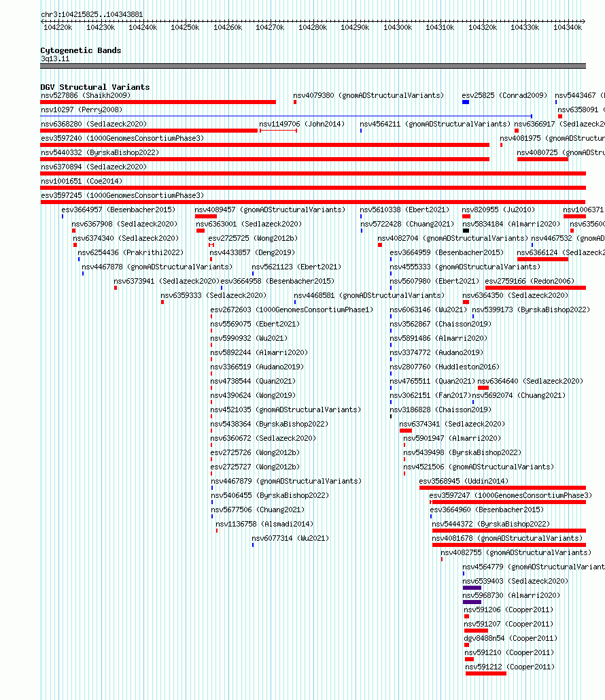The height and width of the screenshot is (700, 605).
Task: Click the Cytogenetic Bands track title
Action: click(x=81, y=50)
